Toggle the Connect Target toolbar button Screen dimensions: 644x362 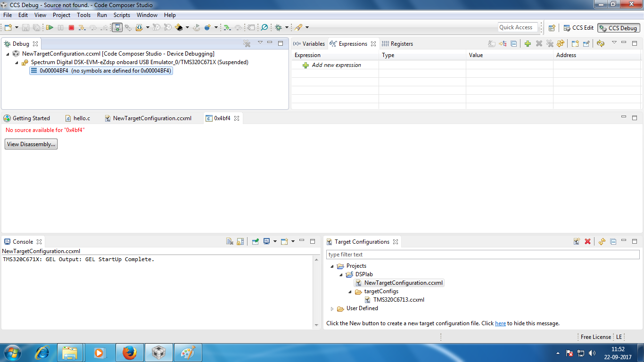(x=117, y=28)
